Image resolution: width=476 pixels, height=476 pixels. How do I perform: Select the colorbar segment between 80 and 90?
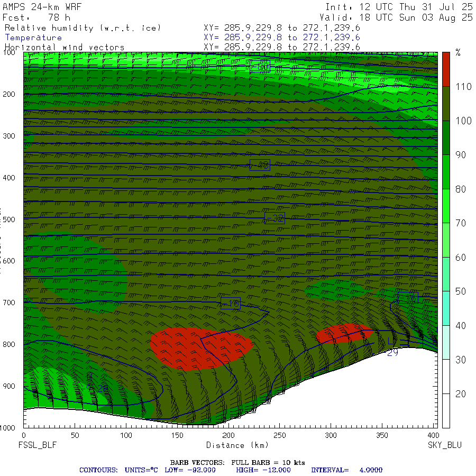click(x=446, y=172)
